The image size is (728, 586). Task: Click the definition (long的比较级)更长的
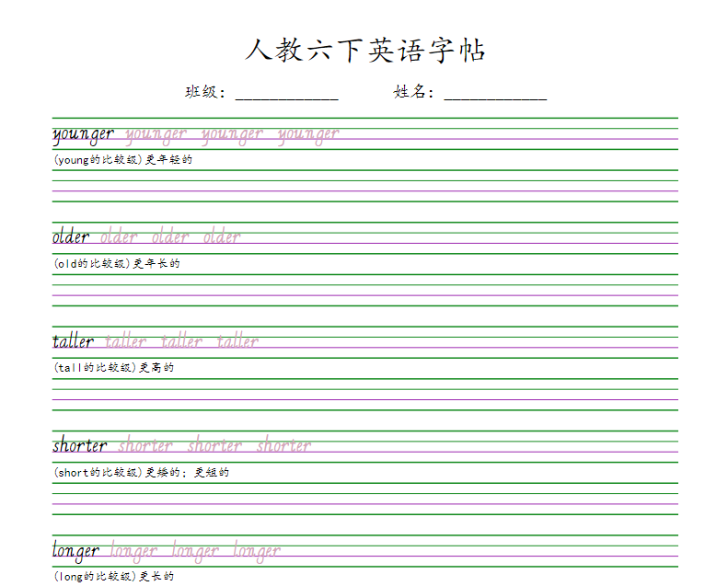(113, 577)
